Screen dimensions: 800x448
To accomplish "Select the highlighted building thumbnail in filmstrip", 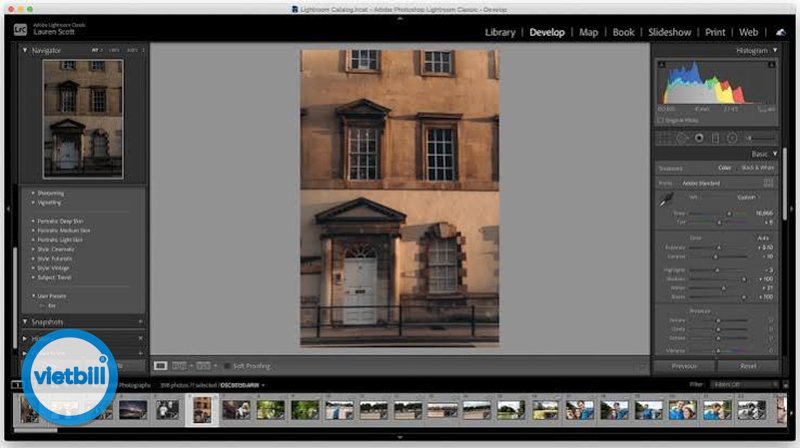I will [202, 410].
